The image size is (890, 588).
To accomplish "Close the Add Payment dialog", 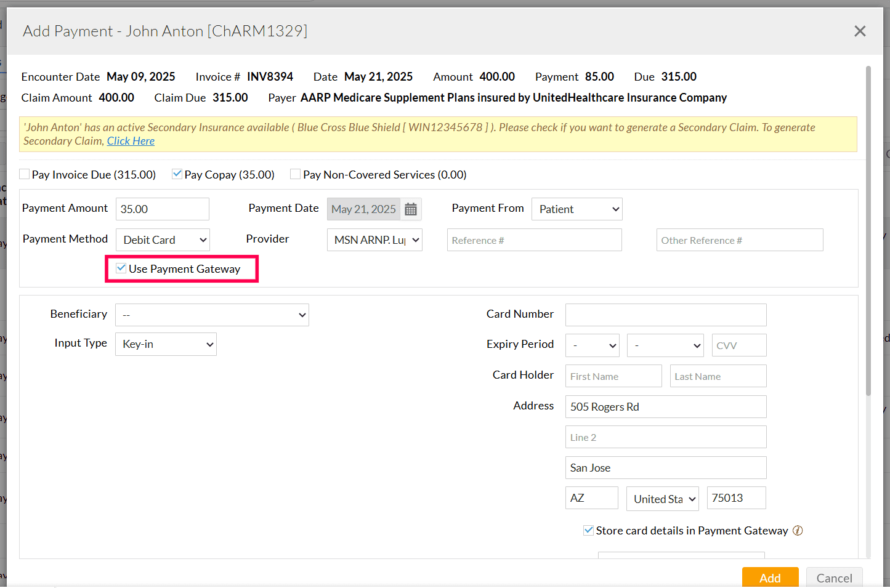I will coord(860,31).
